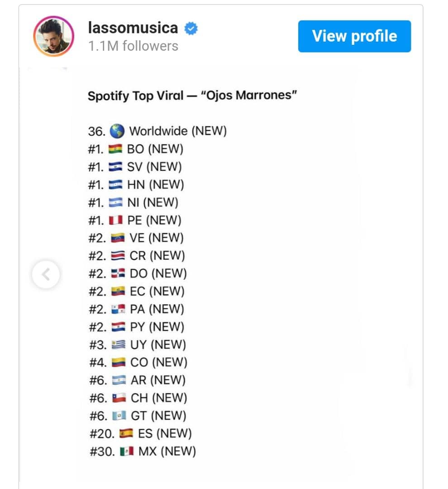Click the blue View profile button

pos(354,36)
